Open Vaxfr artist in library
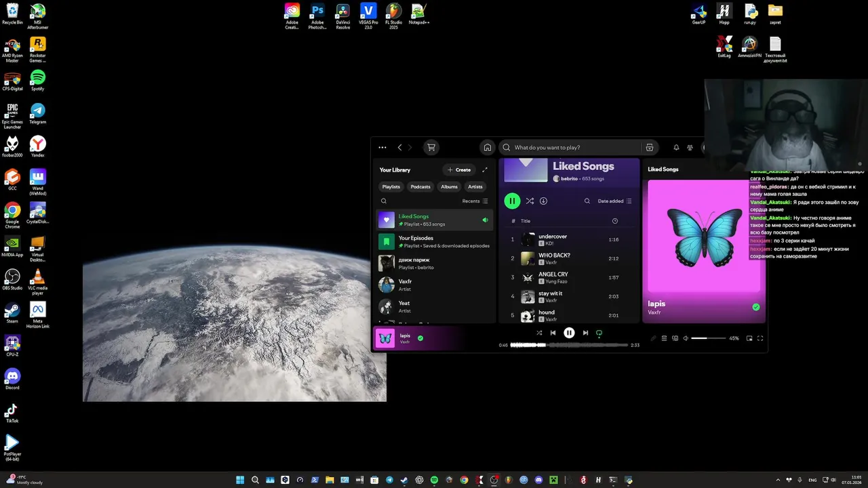Screen dimensions: 868x488 [435, 285]
